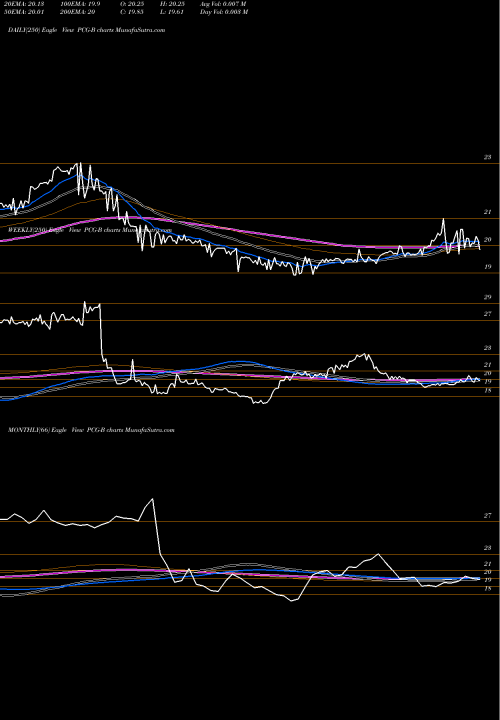The width and height of the screenshot is (500, 720).
Task: Click the Avg Vol: 0.007 M reading
Action: click(223, 4)
